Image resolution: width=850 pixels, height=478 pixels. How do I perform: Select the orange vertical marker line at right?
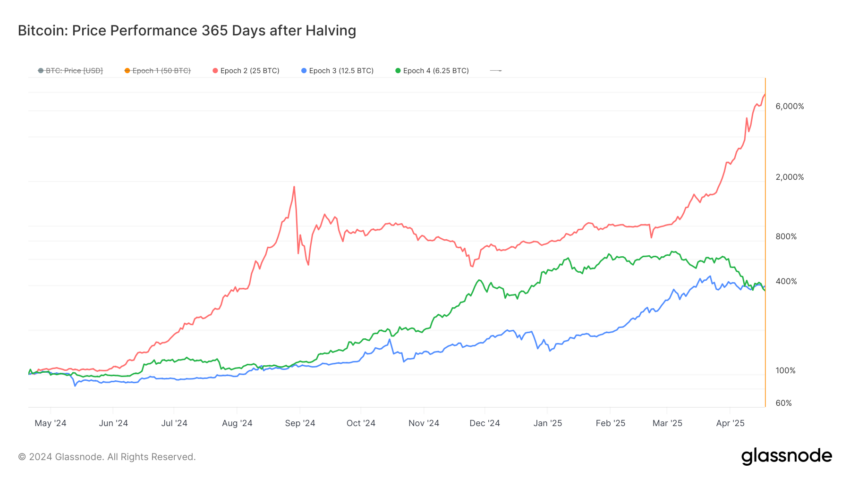(x=765, y=242)
